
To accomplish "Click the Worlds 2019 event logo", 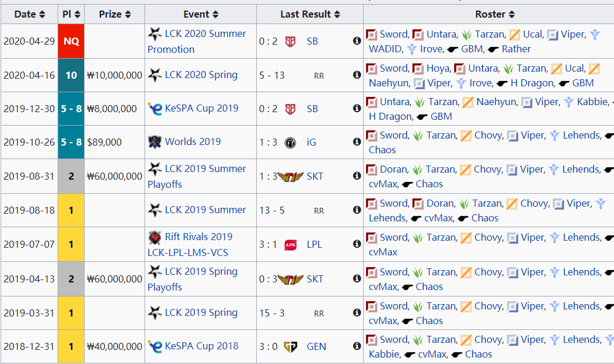I will (155, 141).
